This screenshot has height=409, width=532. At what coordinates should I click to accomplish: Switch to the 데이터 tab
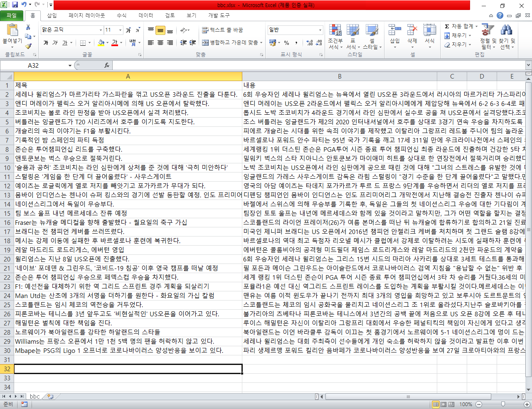146,15
